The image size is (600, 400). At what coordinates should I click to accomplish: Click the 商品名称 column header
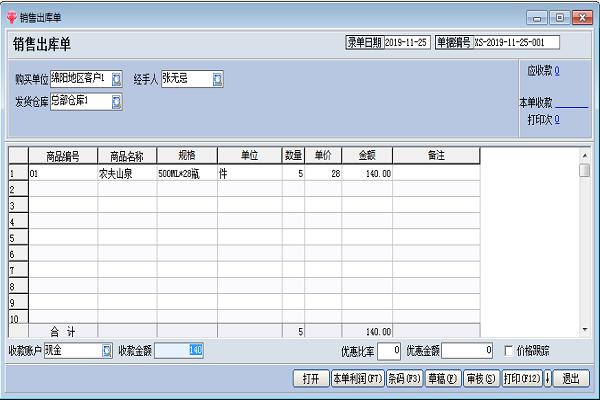[x=127, y=156]
